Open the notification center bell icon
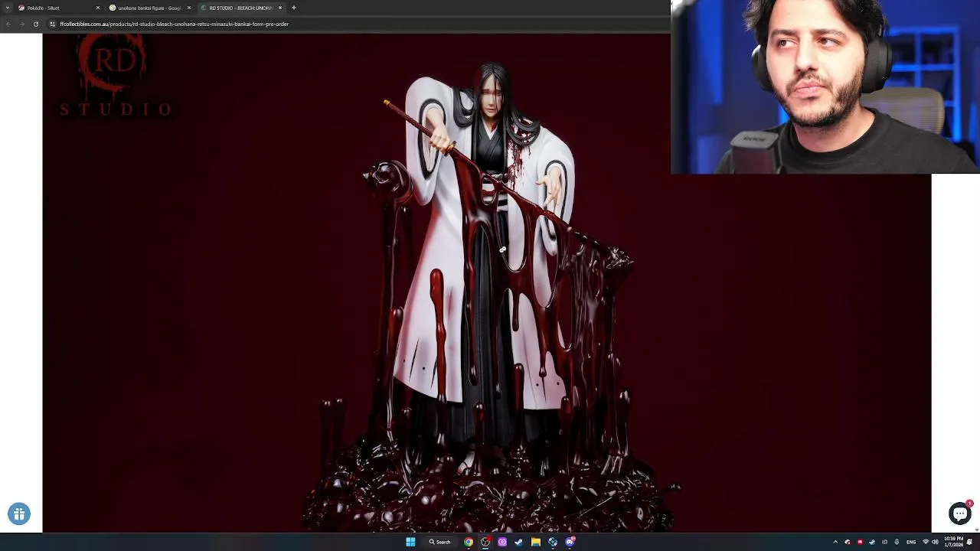Image resolution: width=980 pixels, height=551 pixels. 970,542
